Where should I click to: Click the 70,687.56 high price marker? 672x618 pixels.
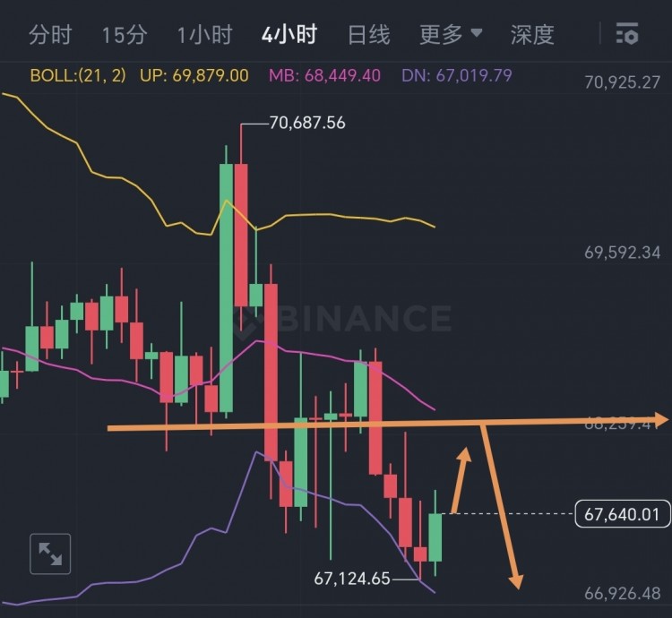pyautogui.click(x=306, y=124)
